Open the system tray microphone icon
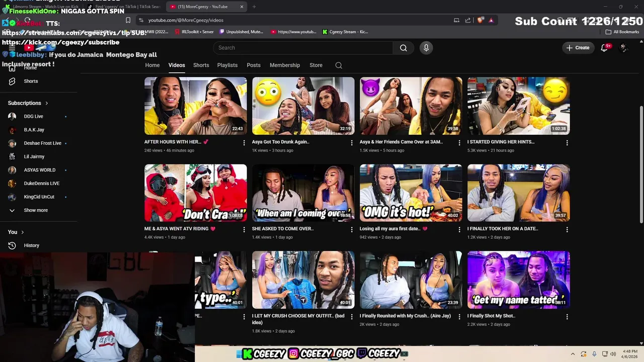644x362 pixels. click(594, 354)
